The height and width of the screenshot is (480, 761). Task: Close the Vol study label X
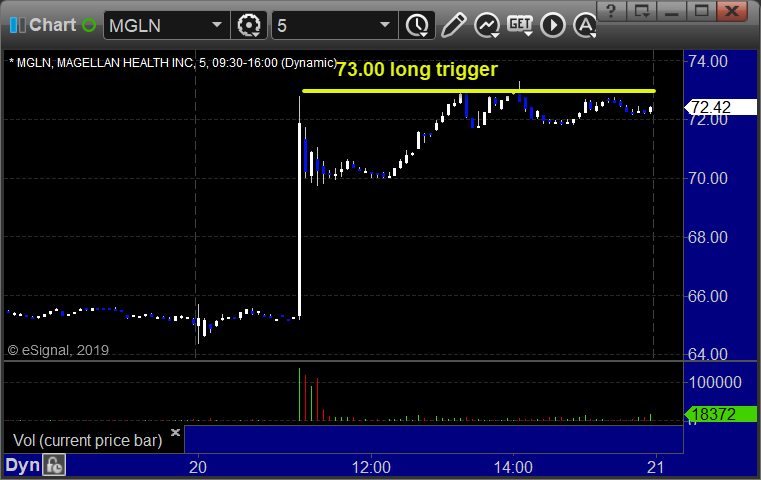coord(175,432)
